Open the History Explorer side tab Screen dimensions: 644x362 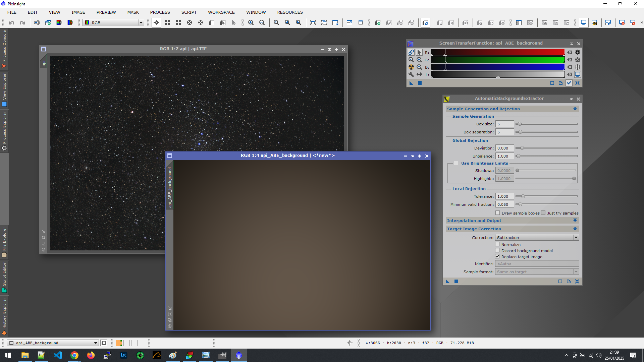coord(4,316)
